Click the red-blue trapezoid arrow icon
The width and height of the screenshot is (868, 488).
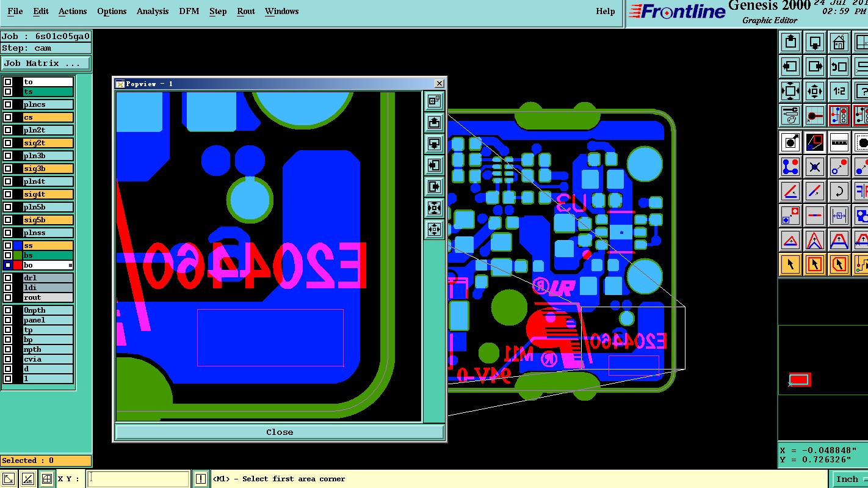(x=839, y=240)
